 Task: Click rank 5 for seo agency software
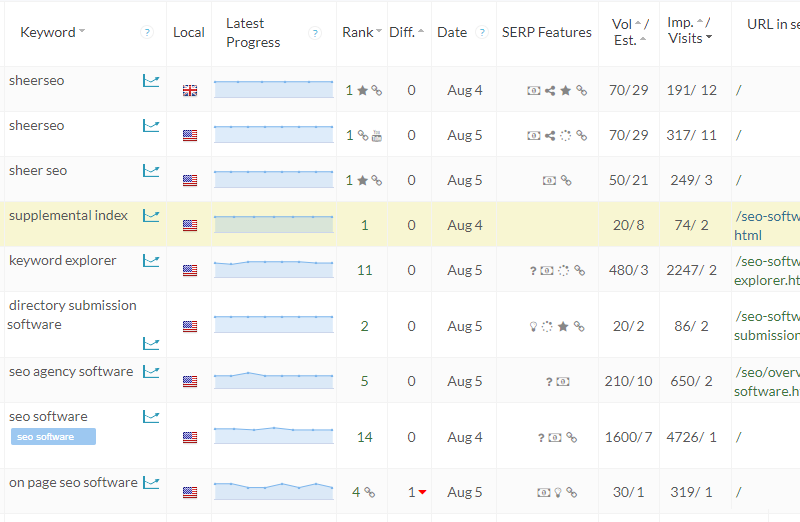(x=364, y=381)
